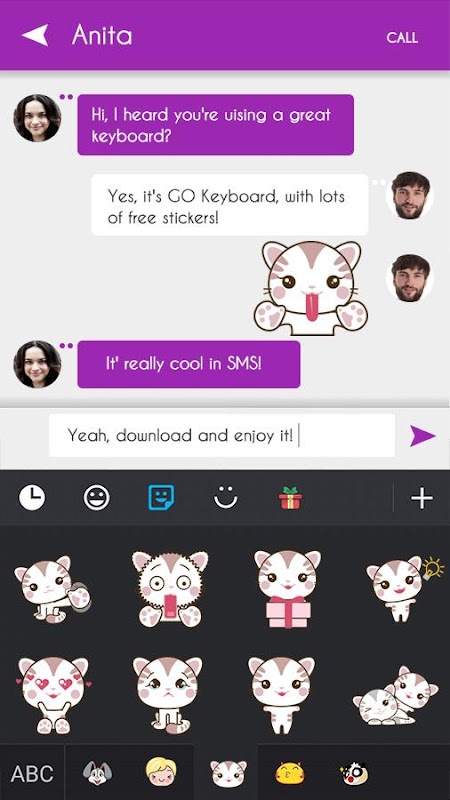Add sticker packs with plus icon
Viewport: 450px width, 800px height.
coord(422,498)
